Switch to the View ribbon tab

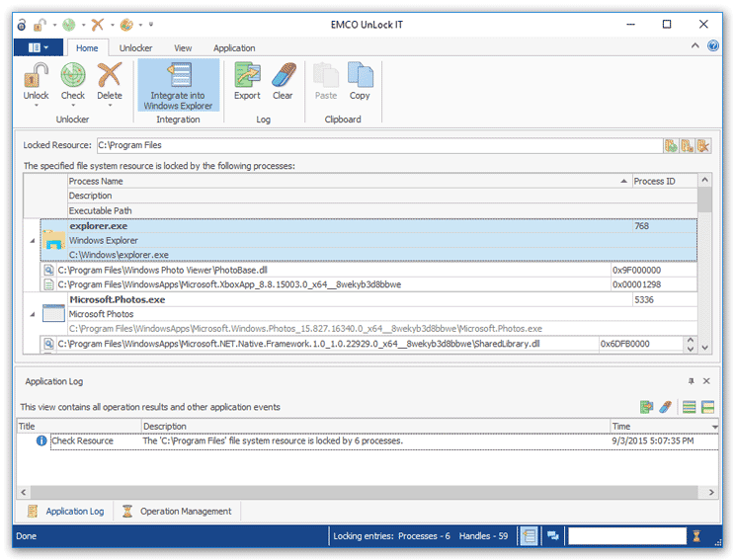pyautogui.click(x=183, y=47)
